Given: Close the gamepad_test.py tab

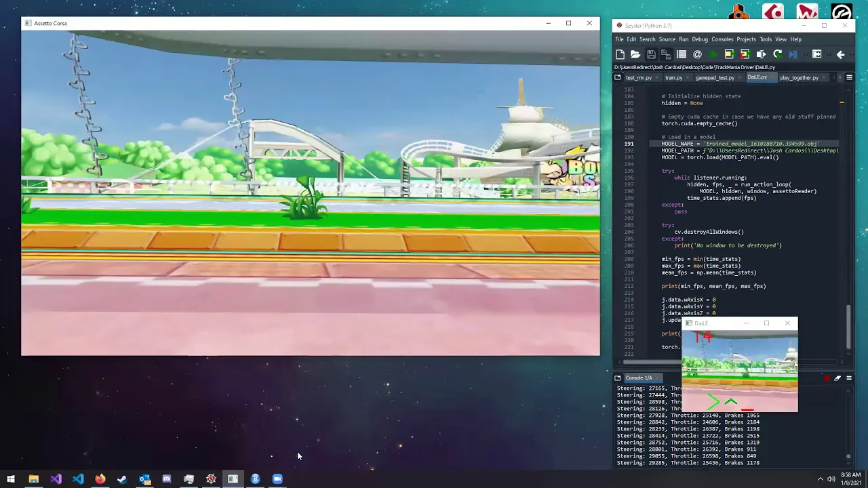Looking at the screenshot, I should click(741, 78).
